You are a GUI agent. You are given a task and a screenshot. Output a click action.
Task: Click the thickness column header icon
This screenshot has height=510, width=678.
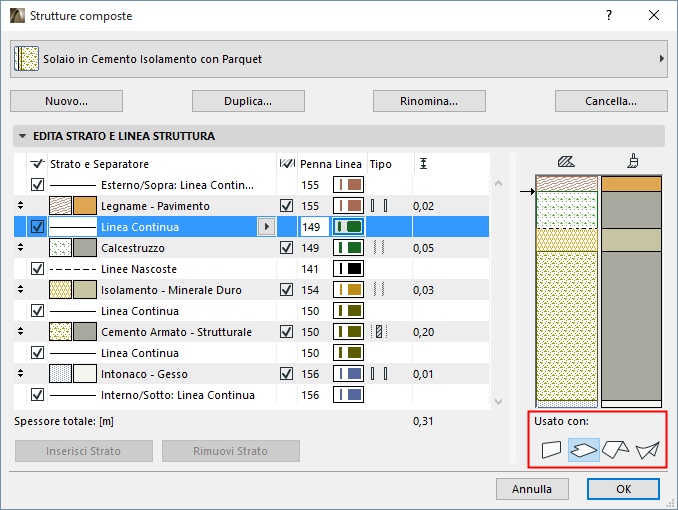423,164
